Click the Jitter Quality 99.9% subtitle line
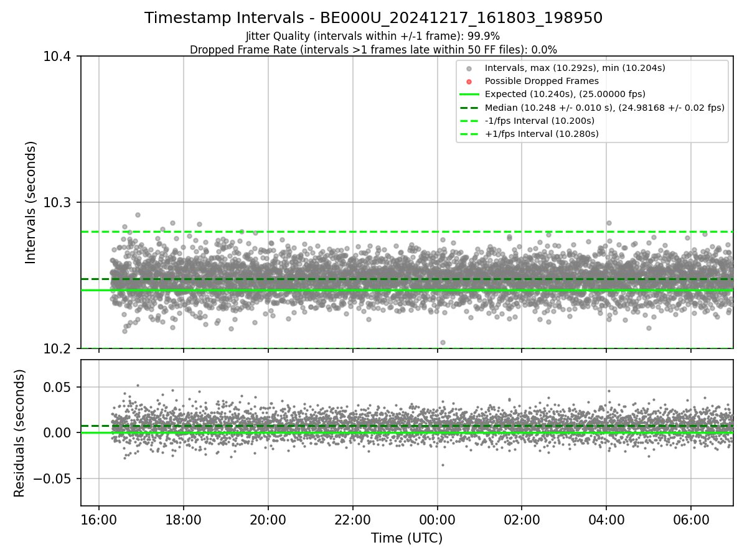 pyautogui.click(x=373, y=36)
